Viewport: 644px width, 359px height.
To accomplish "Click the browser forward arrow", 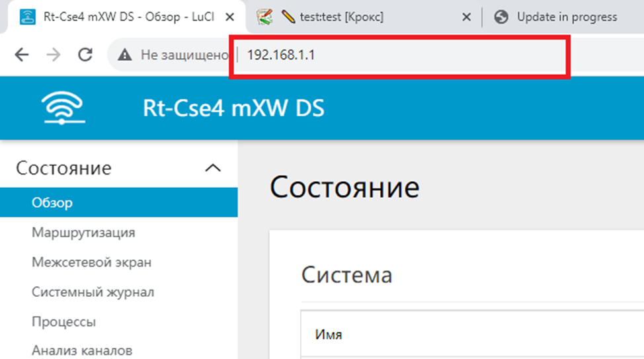I will point(54,54).
